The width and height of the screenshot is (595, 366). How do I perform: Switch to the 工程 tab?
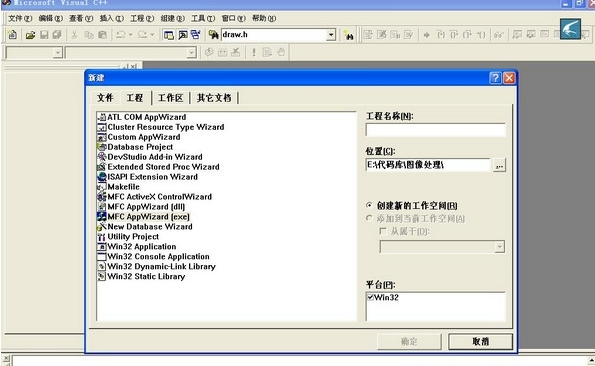(x=135, y=97)
